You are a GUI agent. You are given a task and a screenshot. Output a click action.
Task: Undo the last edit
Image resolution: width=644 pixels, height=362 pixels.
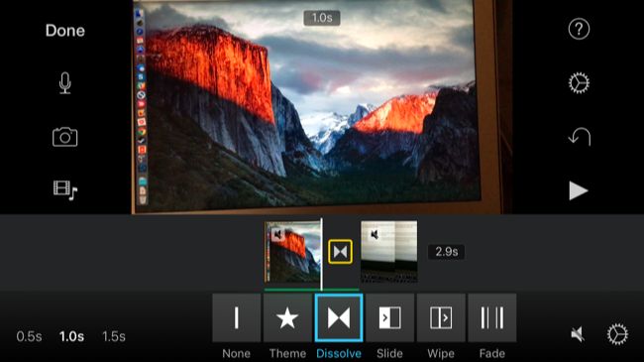click(580, 137)
